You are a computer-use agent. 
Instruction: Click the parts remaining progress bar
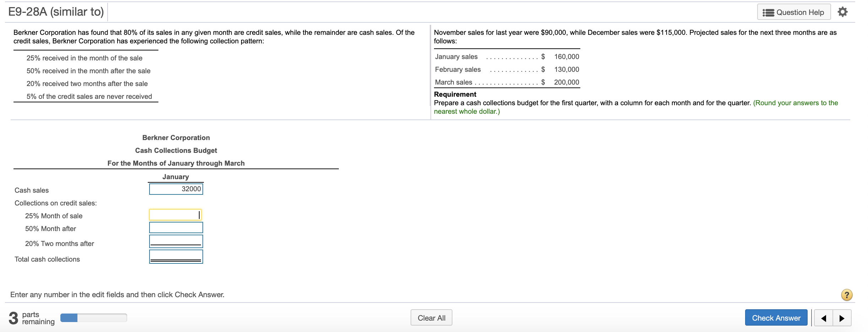tap(93, 317)
